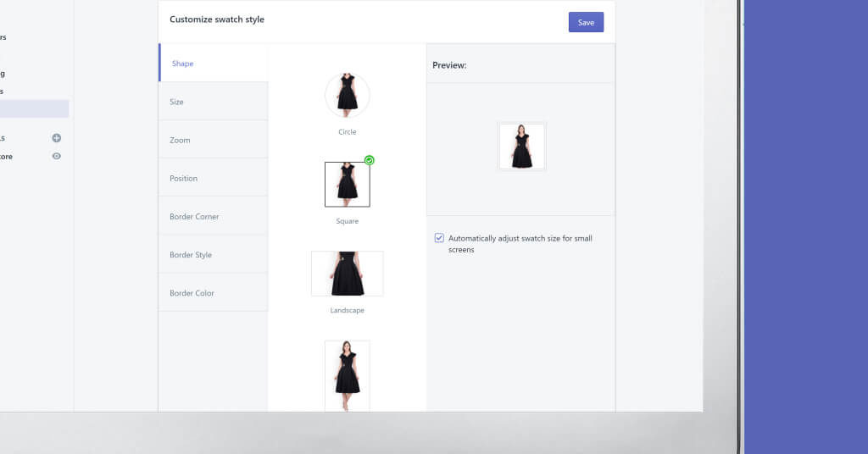Click the highlighted sidebar menu item
868x454 pixels.
tap(34, 108)
